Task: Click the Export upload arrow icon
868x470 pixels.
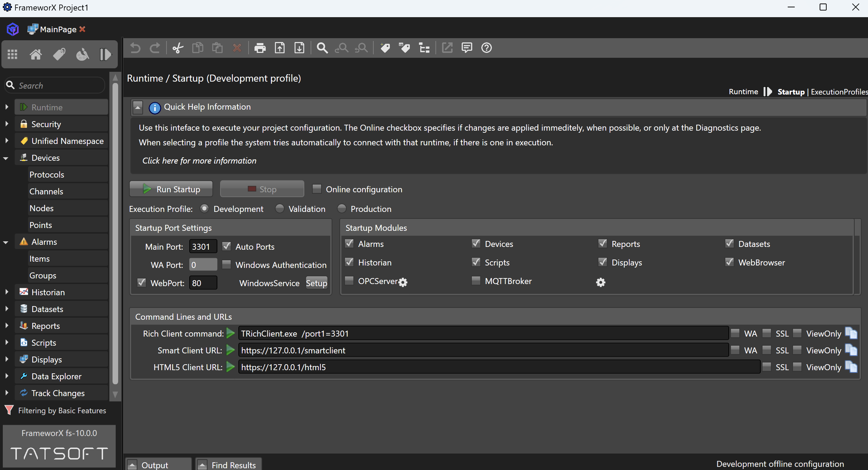Action: (280, 48)
